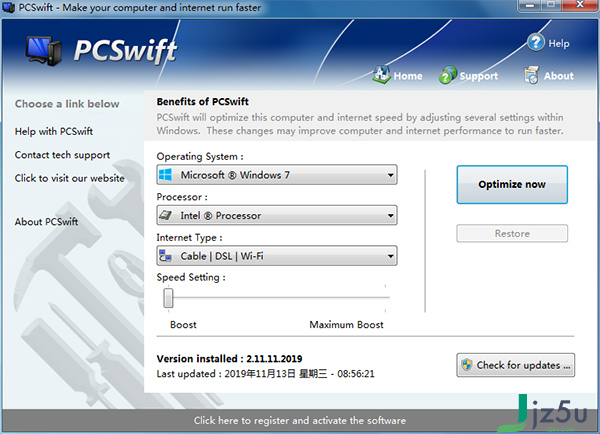Click the PCSwift computer logo icon
This screenshot has width=600, height=434.
click(44, 50)
